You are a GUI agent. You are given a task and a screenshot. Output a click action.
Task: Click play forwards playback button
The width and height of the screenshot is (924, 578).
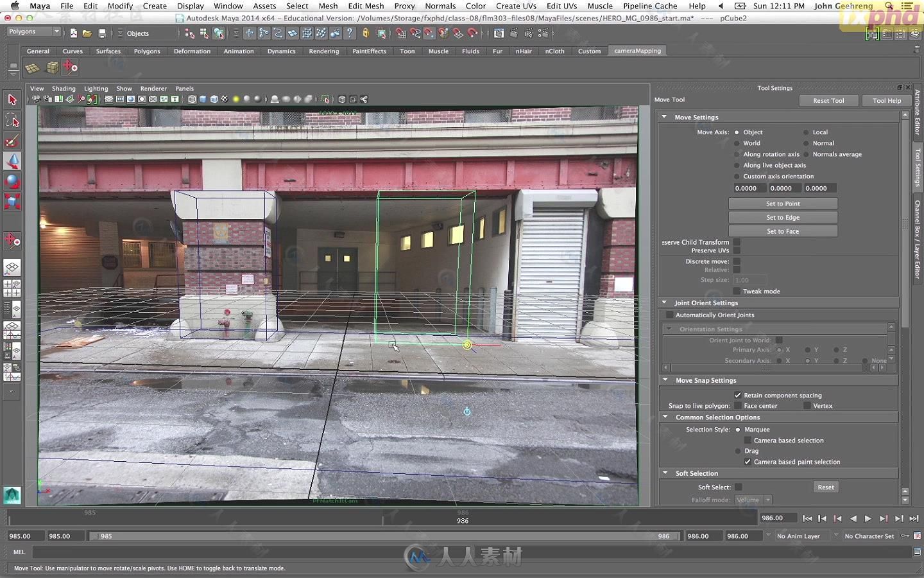[x=868, y=518]
